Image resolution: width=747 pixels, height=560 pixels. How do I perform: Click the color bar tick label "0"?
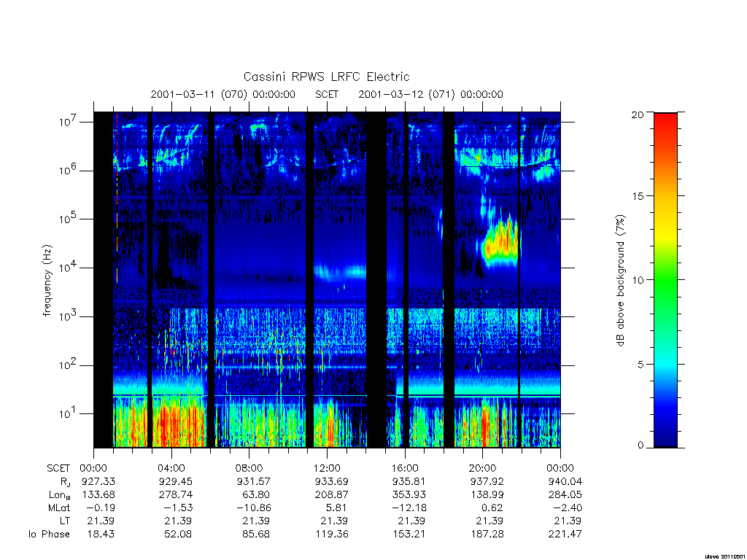tap(640, 446)
